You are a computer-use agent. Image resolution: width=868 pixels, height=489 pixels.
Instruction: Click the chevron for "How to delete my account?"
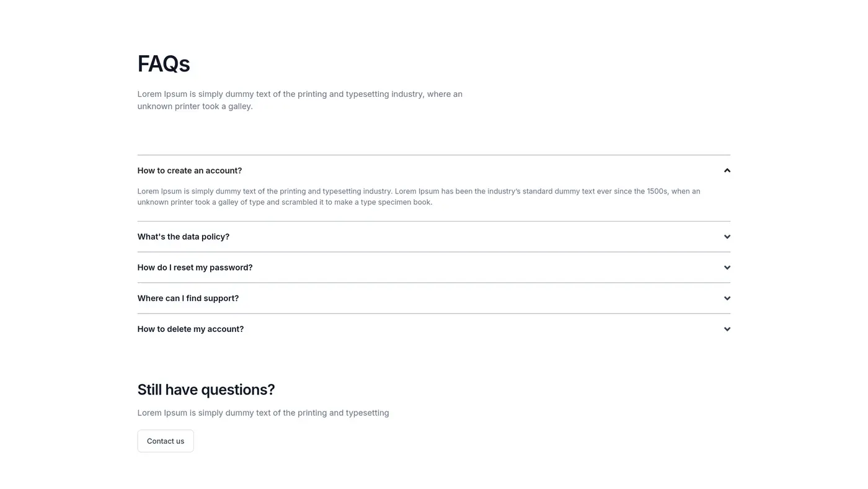point(727,330)
